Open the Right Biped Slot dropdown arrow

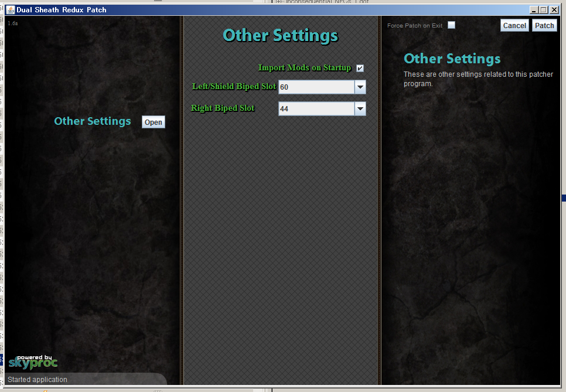tap(360, 108)
